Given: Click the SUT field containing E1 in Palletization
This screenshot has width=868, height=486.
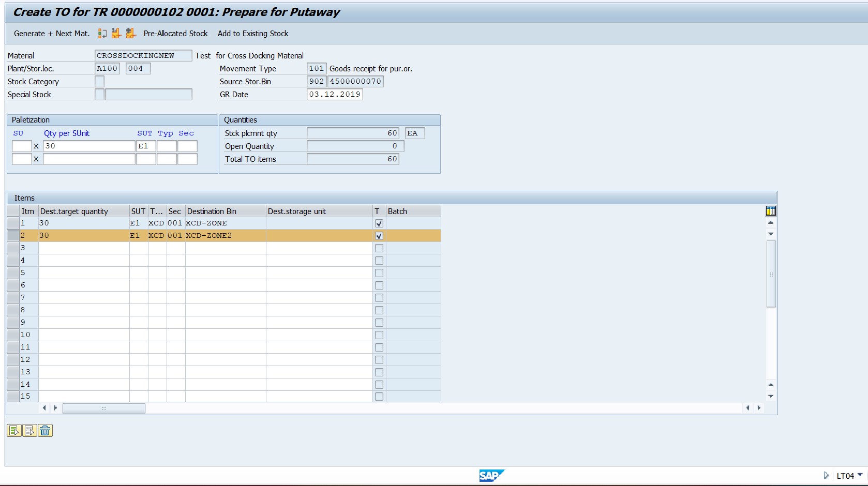Looking at the screenshot, I should (146, 146).
